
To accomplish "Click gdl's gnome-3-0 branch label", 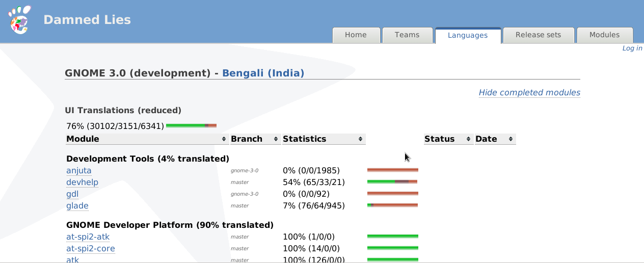I will (245, 194).
